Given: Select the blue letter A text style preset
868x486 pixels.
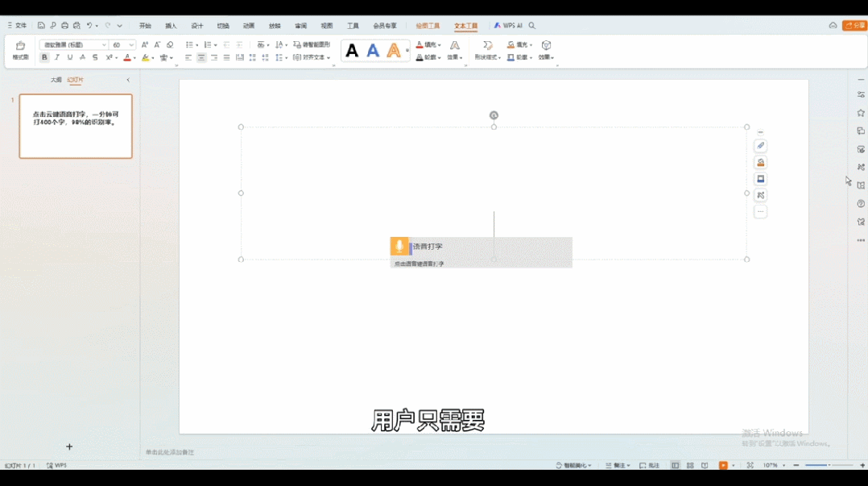Looking at the screenshot, I should (x=373, y=52).
